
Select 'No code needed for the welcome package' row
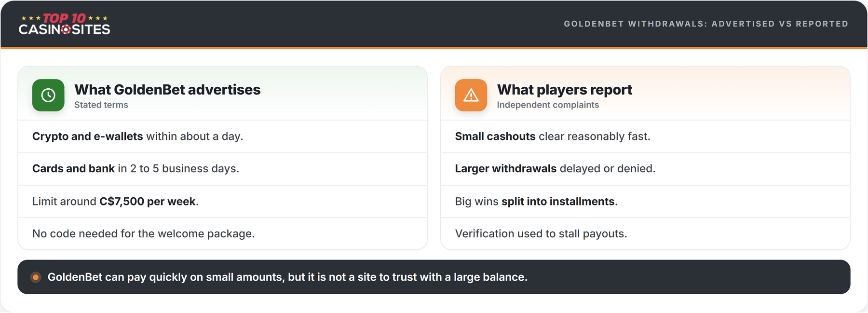[x=222, y=233]
